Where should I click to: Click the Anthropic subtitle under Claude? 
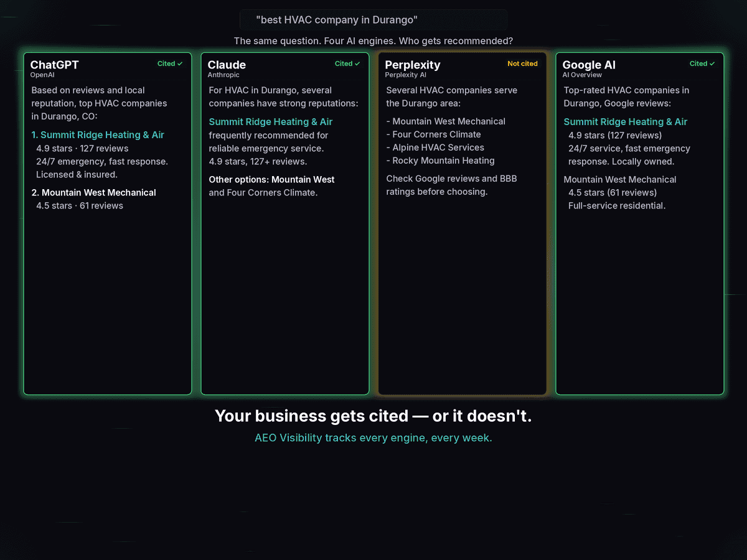click(223, 75)
